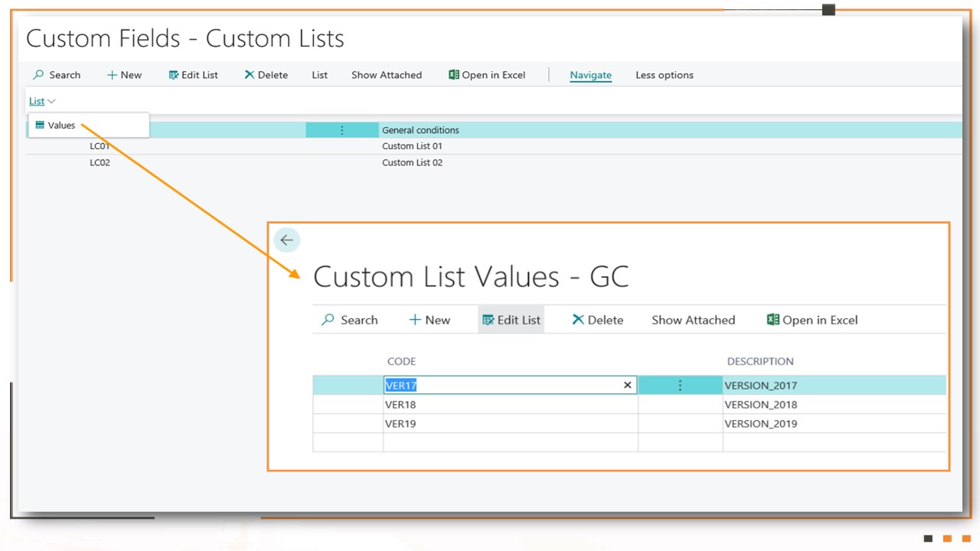Click the Values table icon in the List menu

(x=40, y=125)
